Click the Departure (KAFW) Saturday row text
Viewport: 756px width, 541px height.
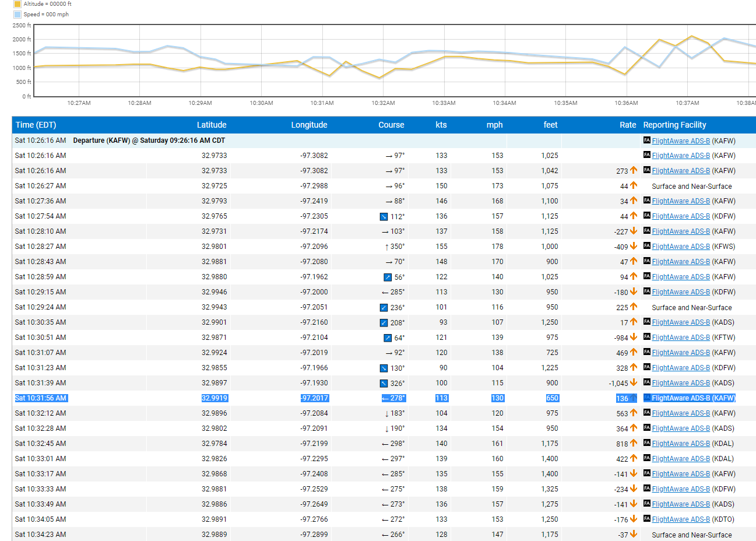149,140
